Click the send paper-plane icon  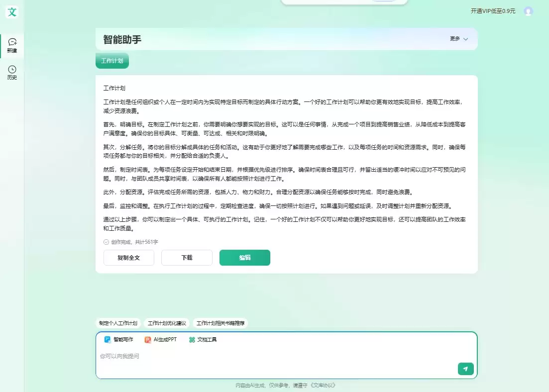pos(465,369)
